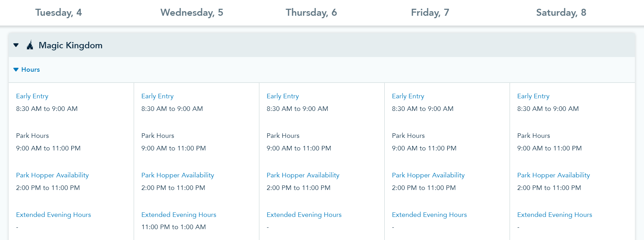Screen dimensions: 644x240
Task: Open Saturday's Early Entry link
Action: pyautogui.click(x=533, y=96)
